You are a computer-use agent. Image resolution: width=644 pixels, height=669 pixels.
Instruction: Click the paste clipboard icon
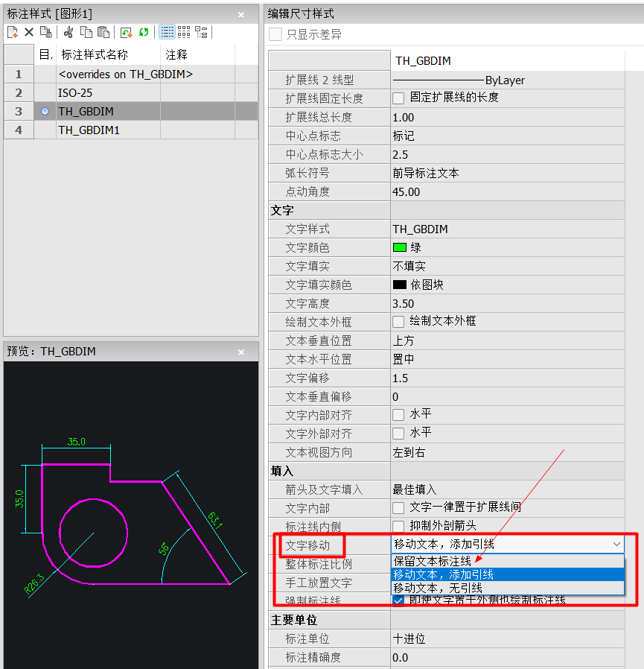click(103, 32)
